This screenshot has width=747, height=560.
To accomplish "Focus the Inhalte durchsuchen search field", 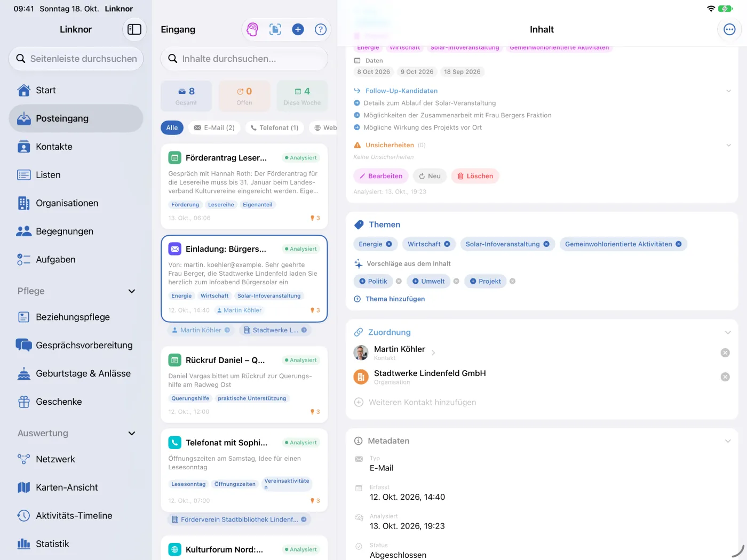I will (244, 59).
